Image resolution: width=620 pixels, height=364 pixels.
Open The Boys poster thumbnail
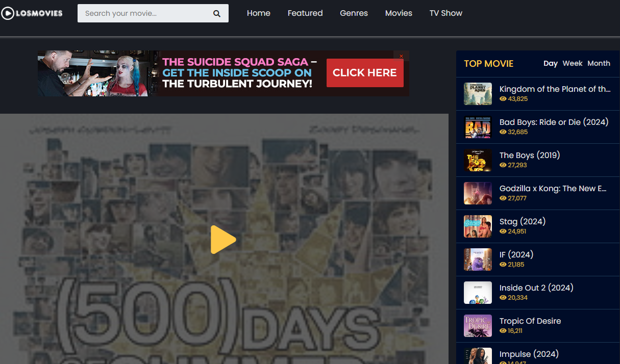[x=478, y=160]
